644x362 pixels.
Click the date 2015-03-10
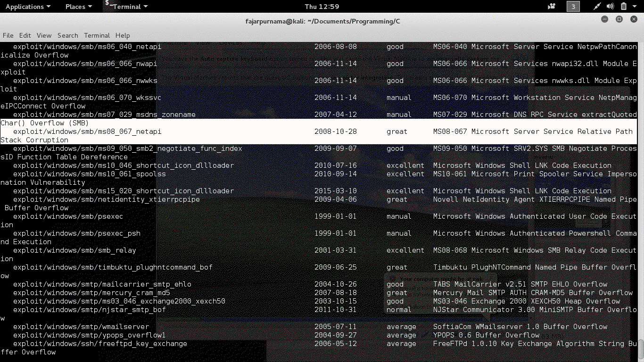coord(336,191)
